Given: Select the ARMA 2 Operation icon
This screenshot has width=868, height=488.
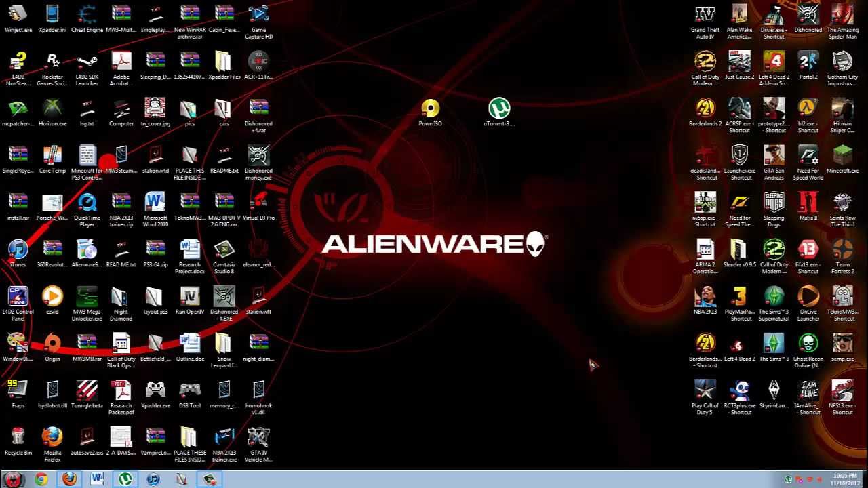Looking at the screenshot, I should tap(705, 256).
